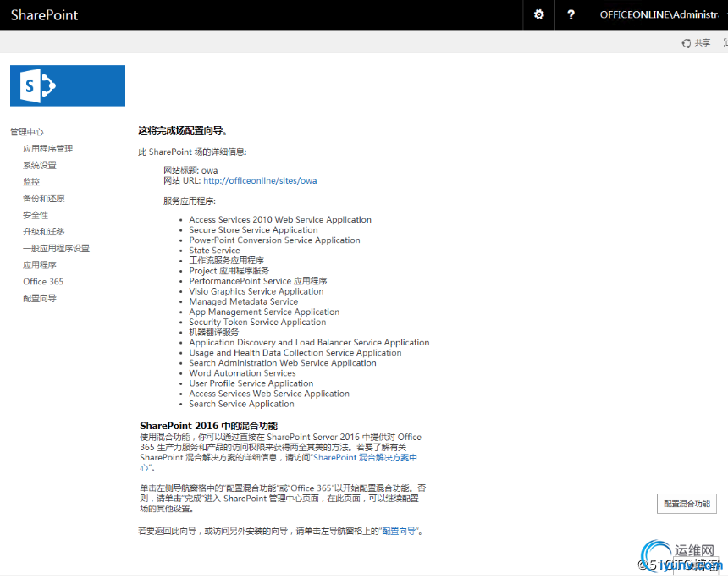Follow the SharePoint 混合解决方案中心 link
Screen dimensions: 728x579
[366, 457]
